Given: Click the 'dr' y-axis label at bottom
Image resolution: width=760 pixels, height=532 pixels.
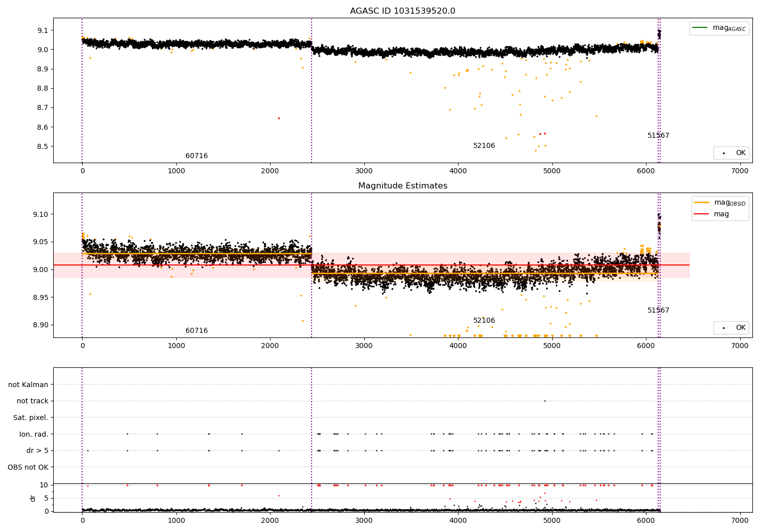Looking at the screenshot, I should tap(33, 498).
